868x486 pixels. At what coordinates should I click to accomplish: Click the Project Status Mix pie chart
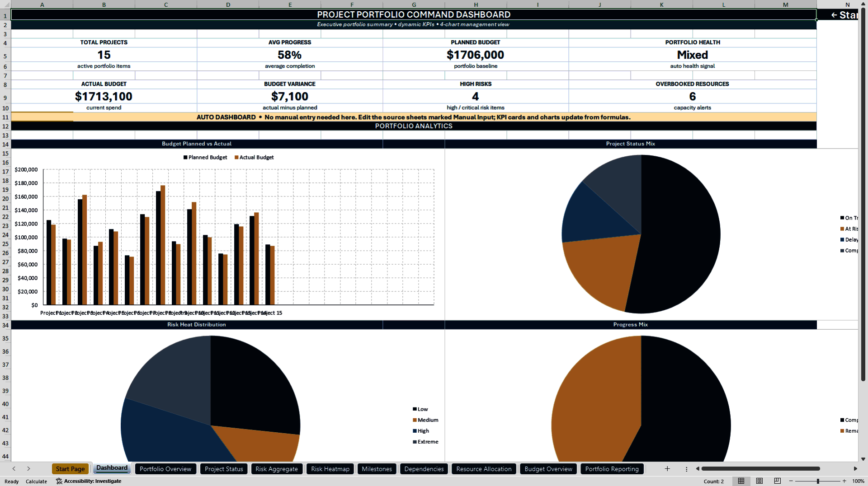pyautogui.click(x=641, y=234)
